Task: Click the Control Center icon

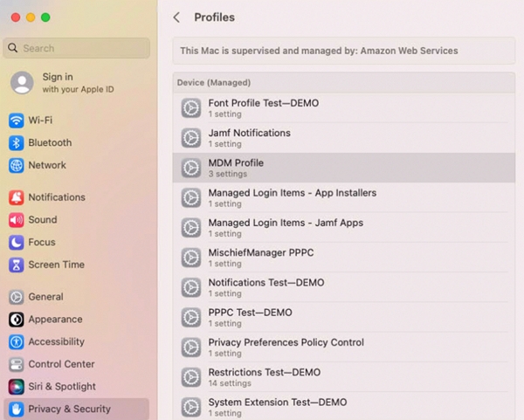Action: [x=16, y=364]
